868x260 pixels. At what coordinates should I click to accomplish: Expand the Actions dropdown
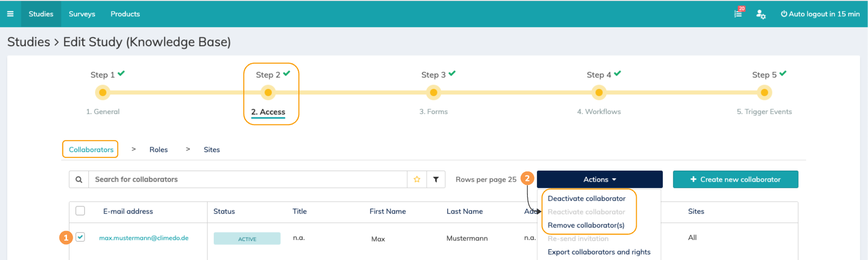(600, 179)
